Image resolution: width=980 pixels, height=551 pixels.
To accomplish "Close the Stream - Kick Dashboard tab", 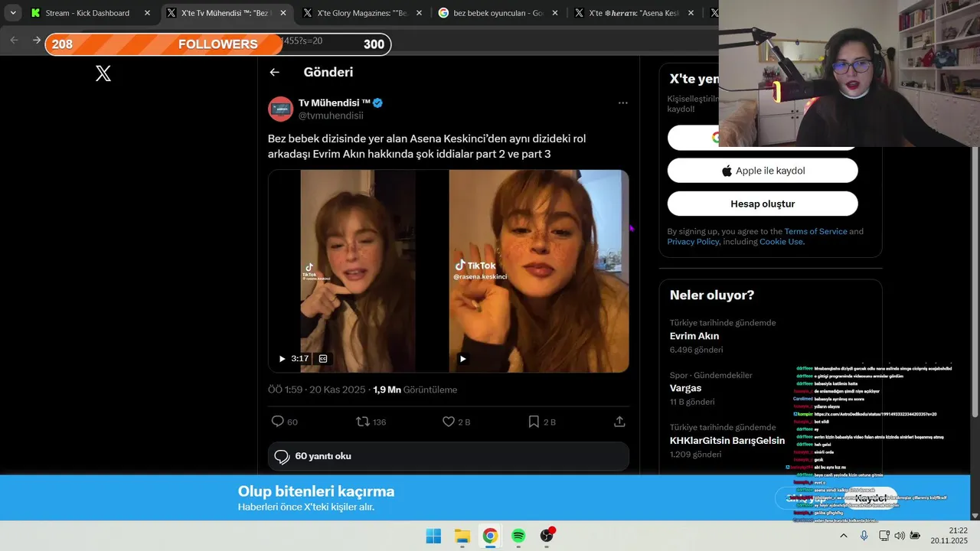I will pos(147,13).
